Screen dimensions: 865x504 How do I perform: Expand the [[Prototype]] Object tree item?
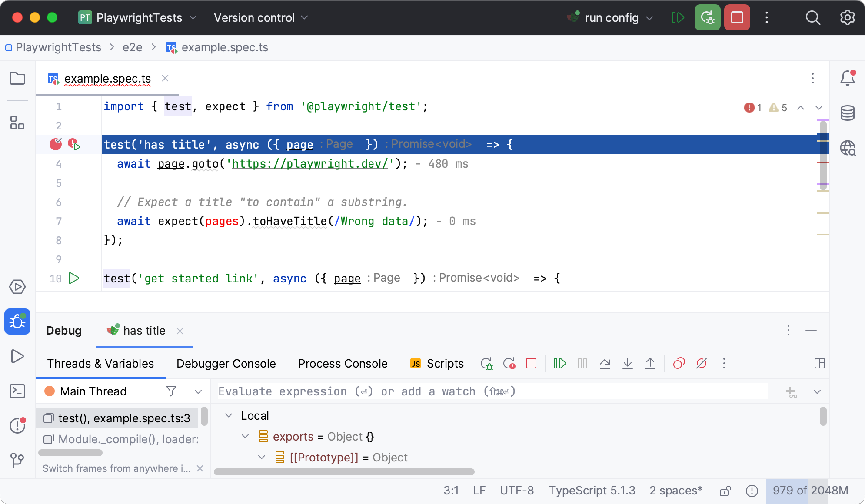pyautogui.click(x=262, y=457)
